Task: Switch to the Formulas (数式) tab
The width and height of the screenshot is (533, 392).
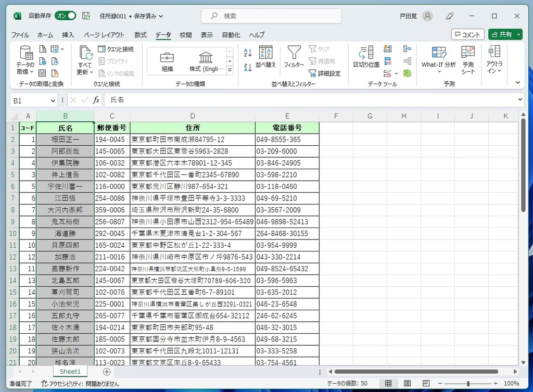Action: (141, 35)
